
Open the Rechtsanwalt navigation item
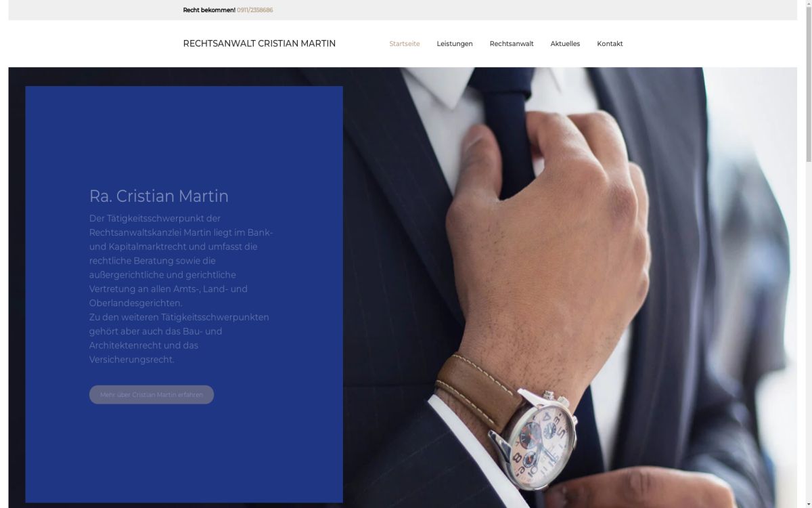tap(512, 44)
